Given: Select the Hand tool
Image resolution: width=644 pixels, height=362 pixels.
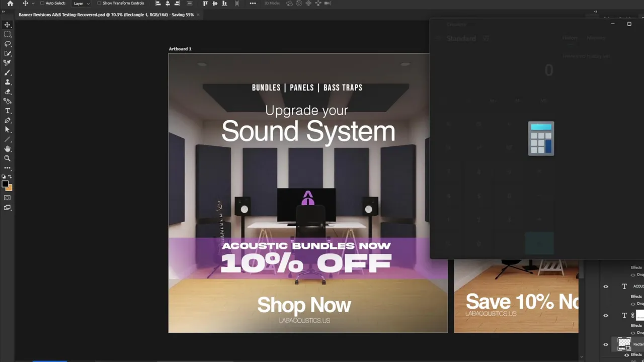Looking at the screenshot, I should pos(7,149).
